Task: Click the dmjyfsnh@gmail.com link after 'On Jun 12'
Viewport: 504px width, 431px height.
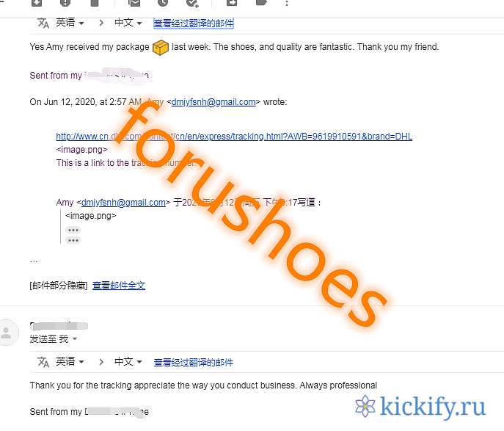Action: (x=213, y=102)
